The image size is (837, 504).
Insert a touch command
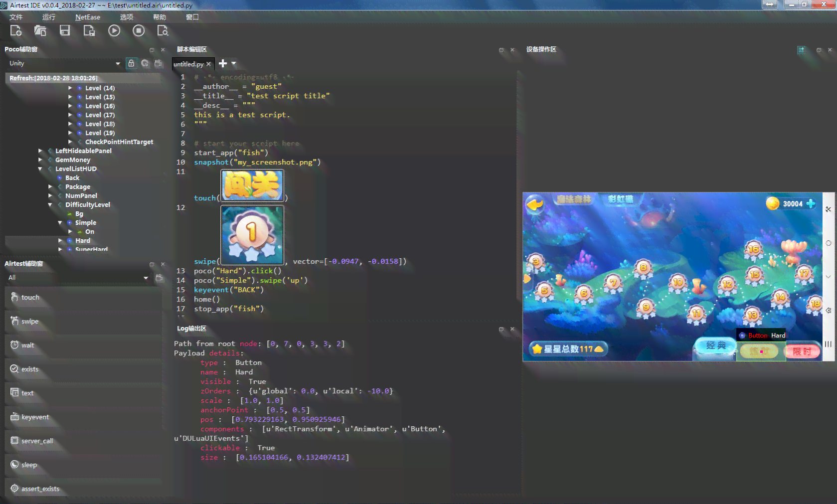point(84,298)
